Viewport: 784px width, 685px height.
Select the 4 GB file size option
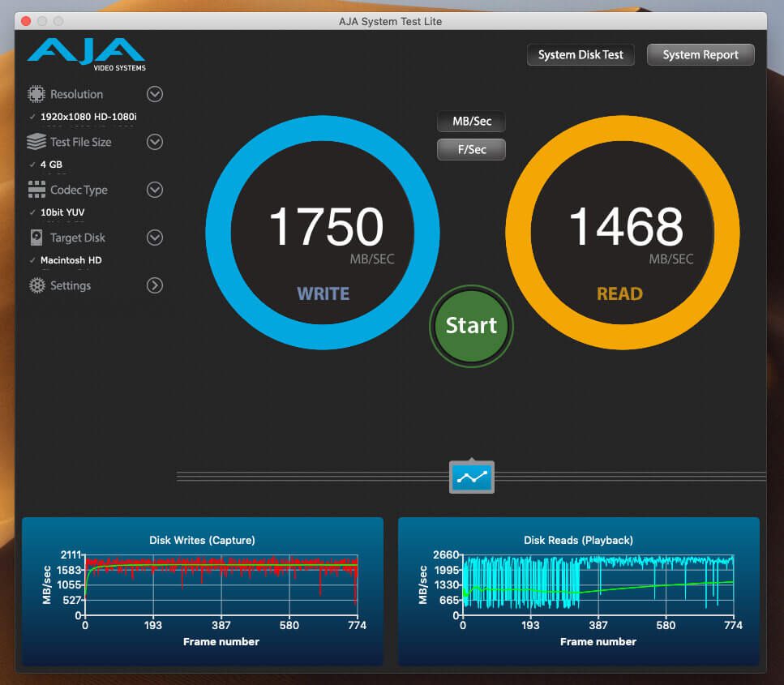[x=52, y=165]
